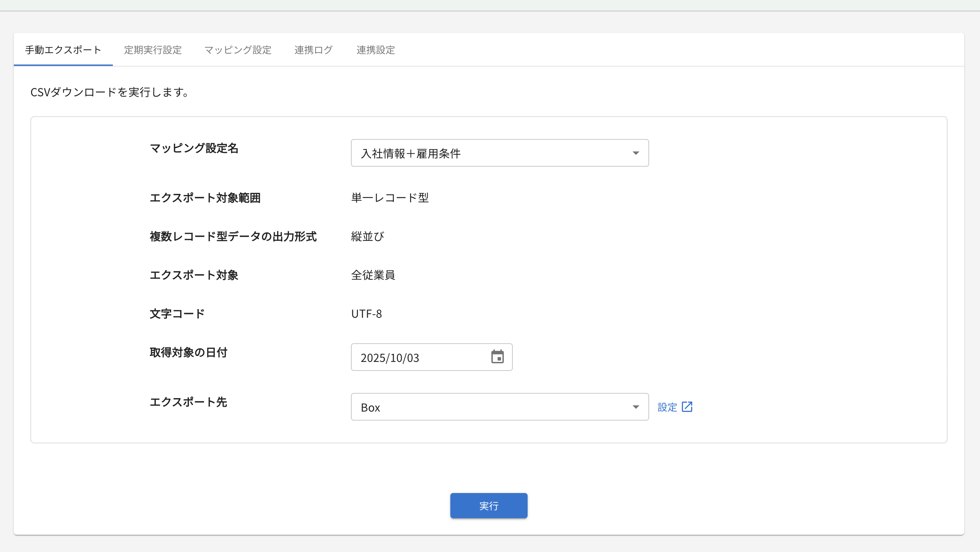Click the UTF-8 文字コード value
Image resolution: width=980 pixels, height=552 pixels.
tap(366, 314)
